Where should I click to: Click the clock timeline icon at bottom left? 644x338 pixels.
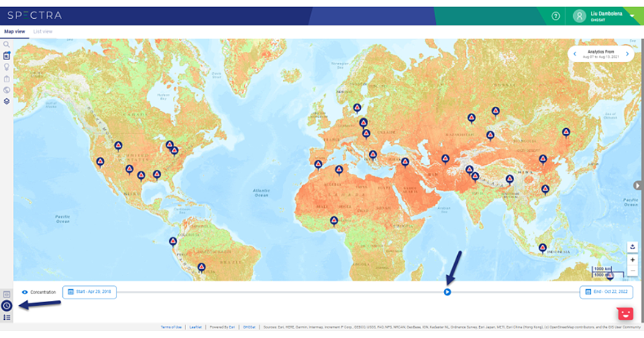(6, 306)
